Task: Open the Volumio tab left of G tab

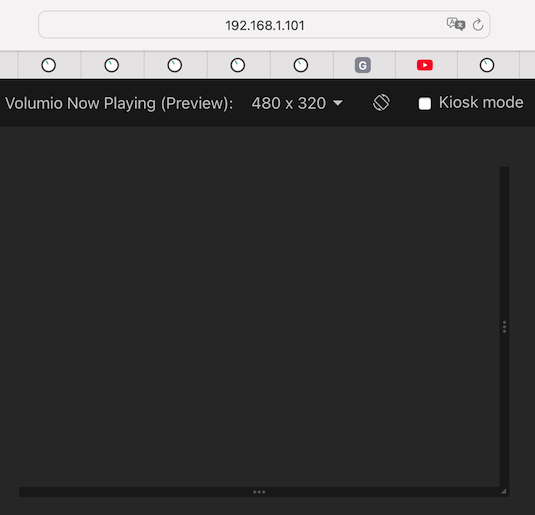Action: 301,65
